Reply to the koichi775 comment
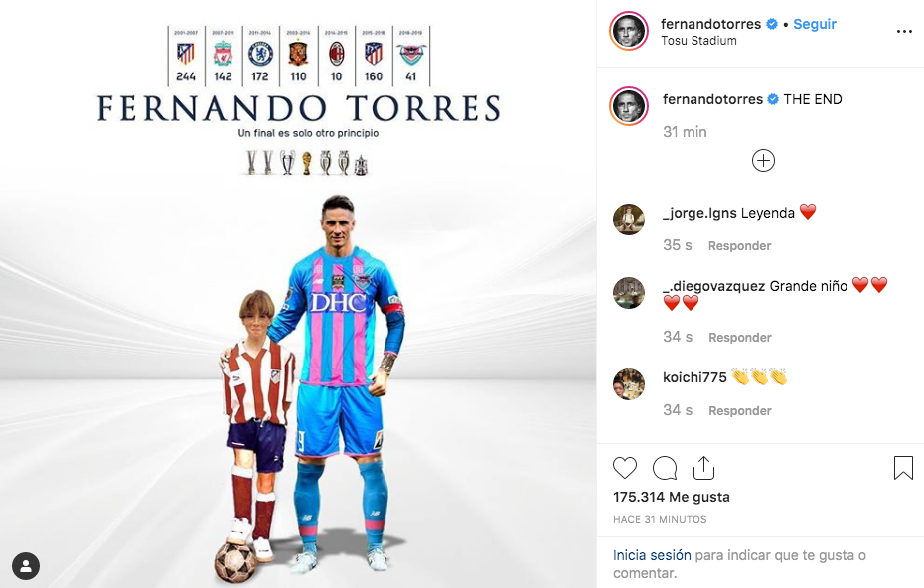 (x=739, y=411)
